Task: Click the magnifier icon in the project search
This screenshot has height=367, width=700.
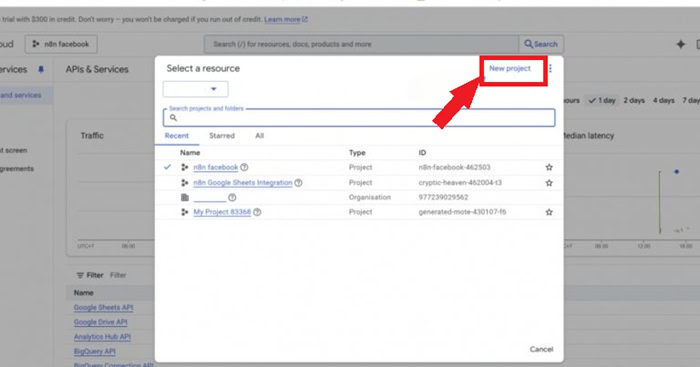Action: click(173, 118)
